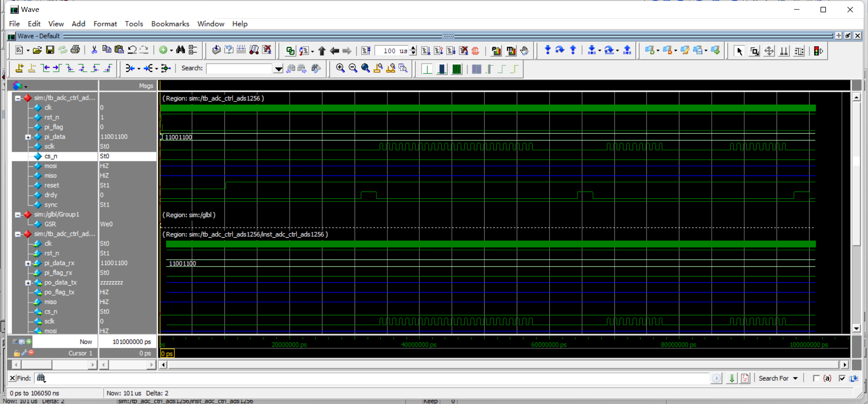Click the signal pane horizontal scrollbar thumb

(37, 365)
